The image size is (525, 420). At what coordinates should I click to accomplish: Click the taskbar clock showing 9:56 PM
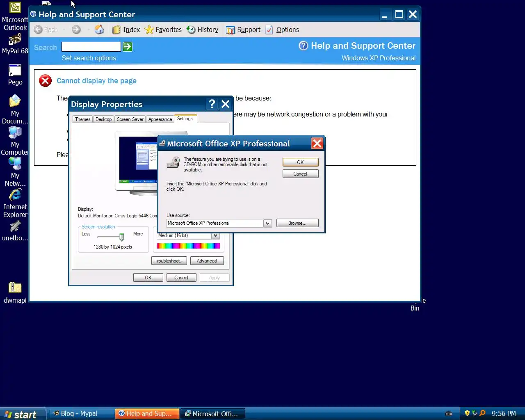click(504, 413)
